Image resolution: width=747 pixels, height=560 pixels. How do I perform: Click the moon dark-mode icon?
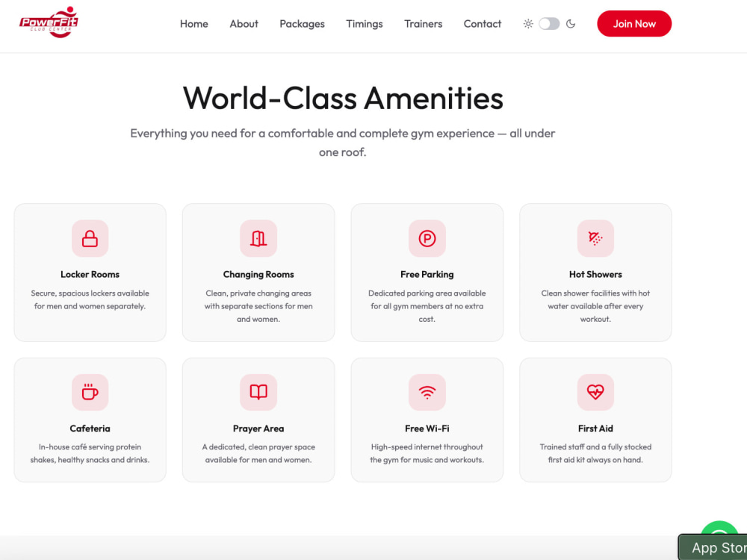[x=570, y=24]
